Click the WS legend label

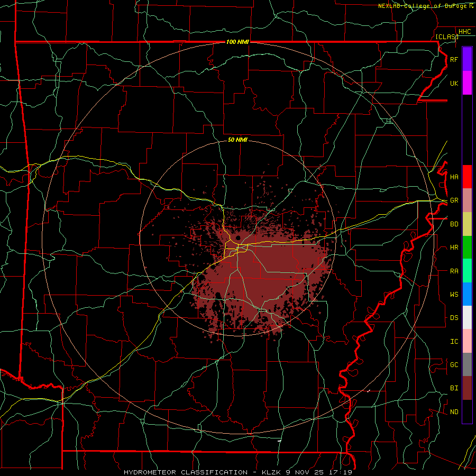454,294
